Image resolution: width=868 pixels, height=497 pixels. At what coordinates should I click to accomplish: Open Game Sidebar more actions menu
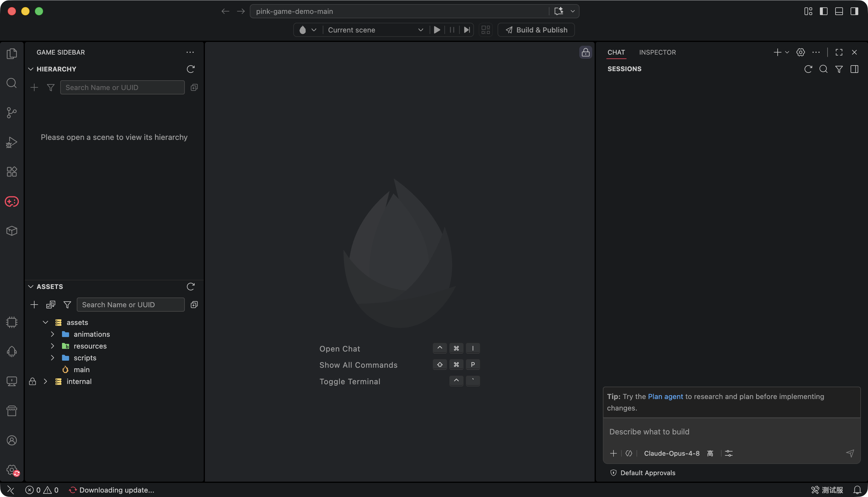[x=190, y=52]
